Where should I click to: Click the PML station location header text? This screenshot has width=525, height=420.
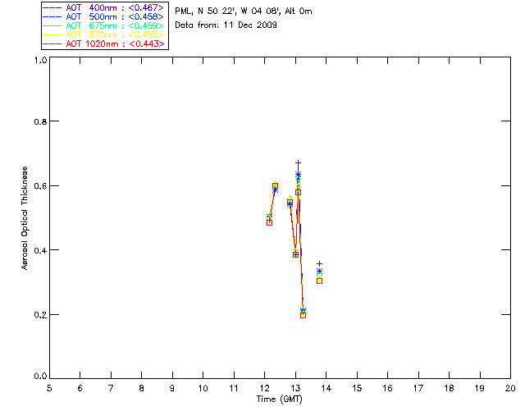[244, 11]
